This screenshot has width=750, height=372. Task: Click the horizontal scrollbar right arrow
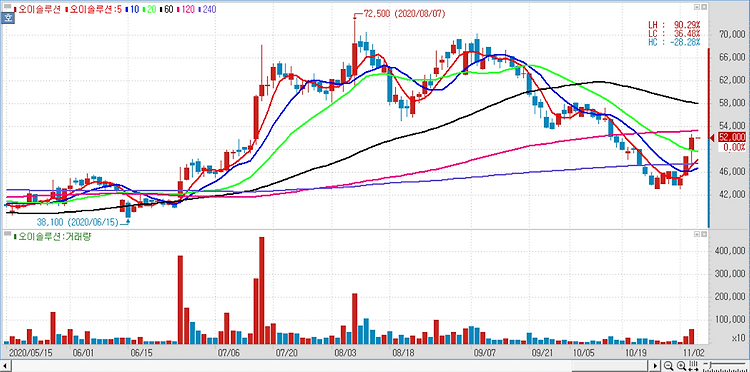656,366
